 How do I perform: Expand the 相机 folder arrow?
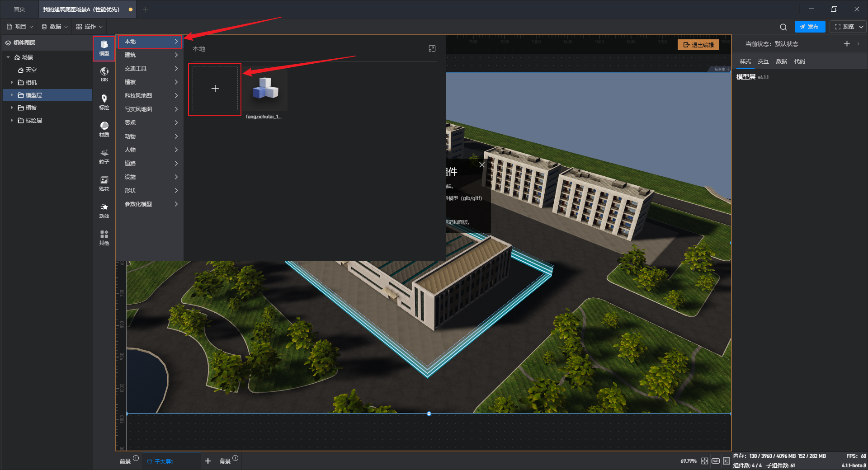pyautogui.click(x=12, y=83)
